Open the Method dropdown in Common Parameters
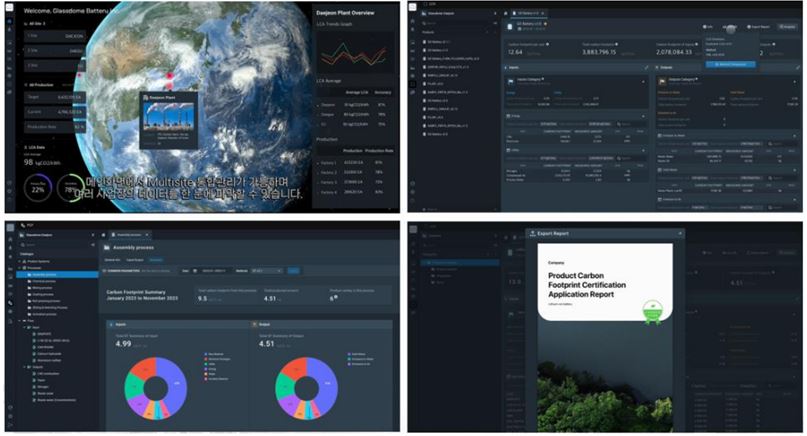Screen dimensions: 807x436 (266, 271)
